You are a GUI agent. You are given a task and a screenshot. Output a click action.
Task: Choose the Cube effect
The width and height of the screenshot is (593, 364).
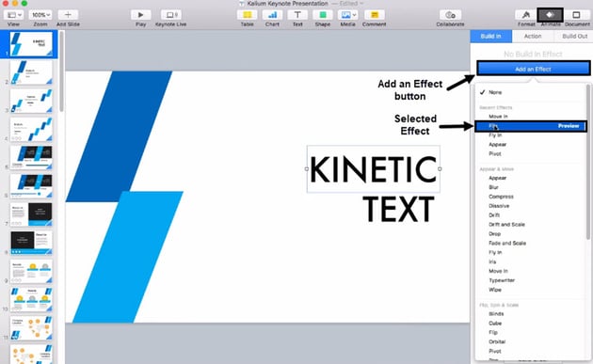(495, 324)
